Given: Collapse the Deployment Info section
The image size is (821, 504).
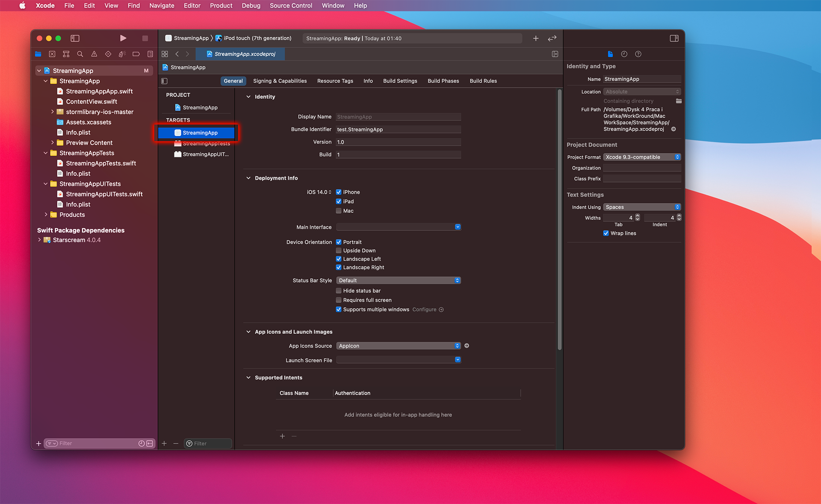Looking at the screenshot, I should coord(248,178).
